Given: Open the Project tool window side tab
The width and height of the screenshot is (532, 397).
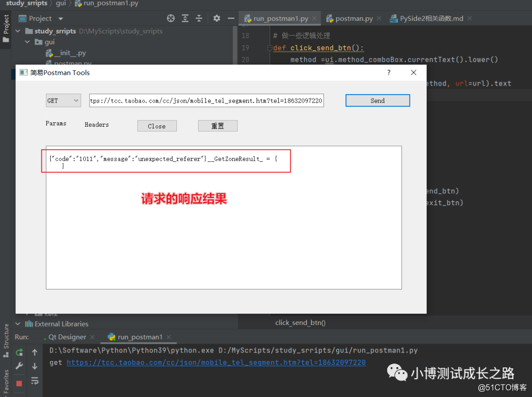Looking at the screenshot, I should point(6,29).
